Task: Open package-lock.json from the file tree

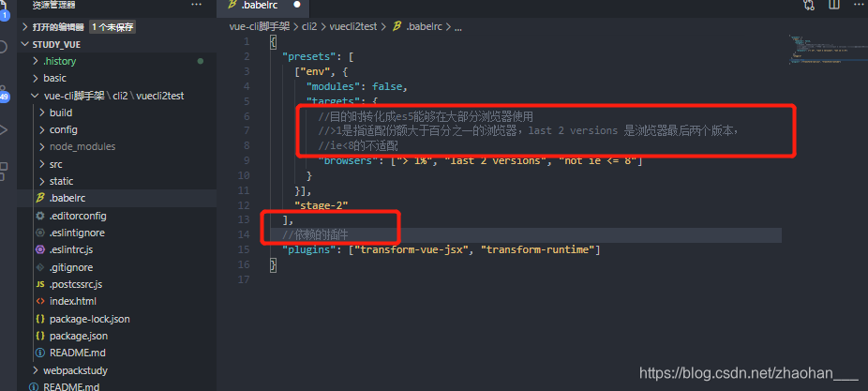Action: 90,319
